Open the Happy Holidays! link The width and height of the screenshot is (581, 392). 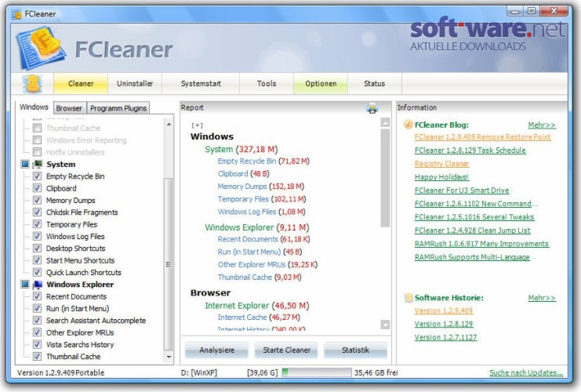point(441,177)
